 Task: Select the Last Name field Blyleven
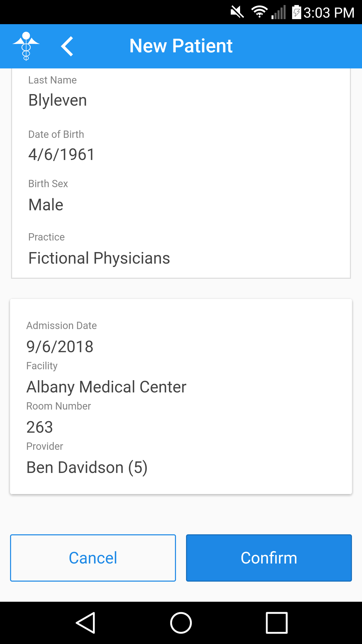[x=58, y=100]
